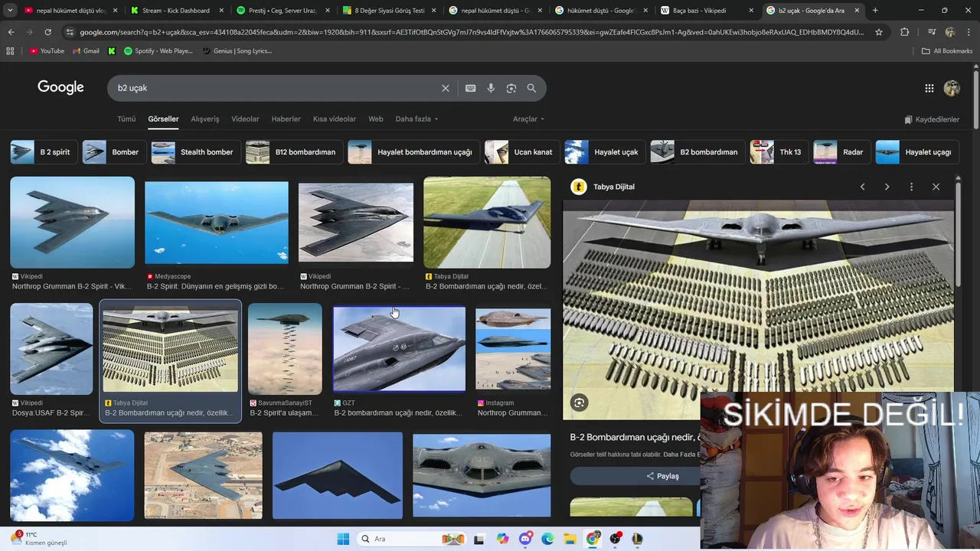Image resolution: width=980 pixels, height=551 pixels.
Task: Show previous image in preview panel
Action: (862, 187)
